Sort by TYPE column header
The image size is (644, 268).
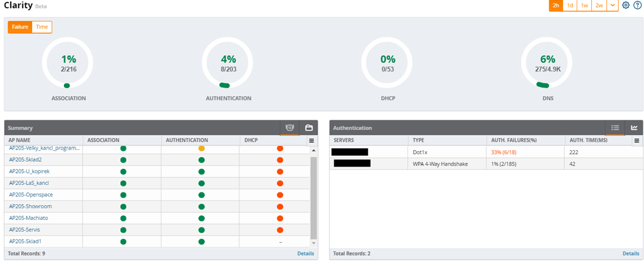(x=419, y=140)
